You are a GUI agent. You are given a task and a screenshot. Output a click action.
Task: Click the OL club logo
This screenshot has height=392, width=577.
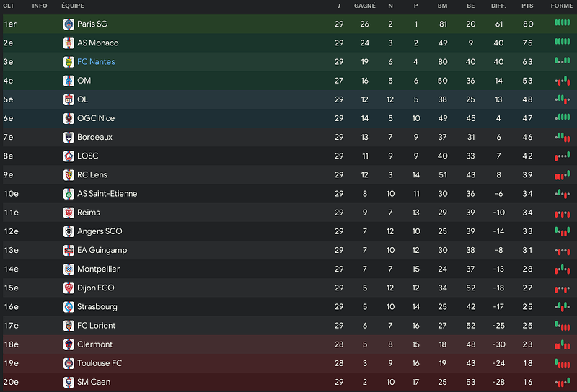pos(69,99)
